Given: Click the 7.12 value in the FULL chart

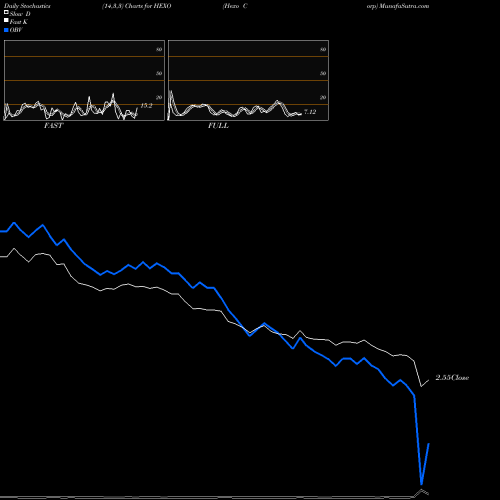Looking at the screenshot, I should click(x=310, y=112).
